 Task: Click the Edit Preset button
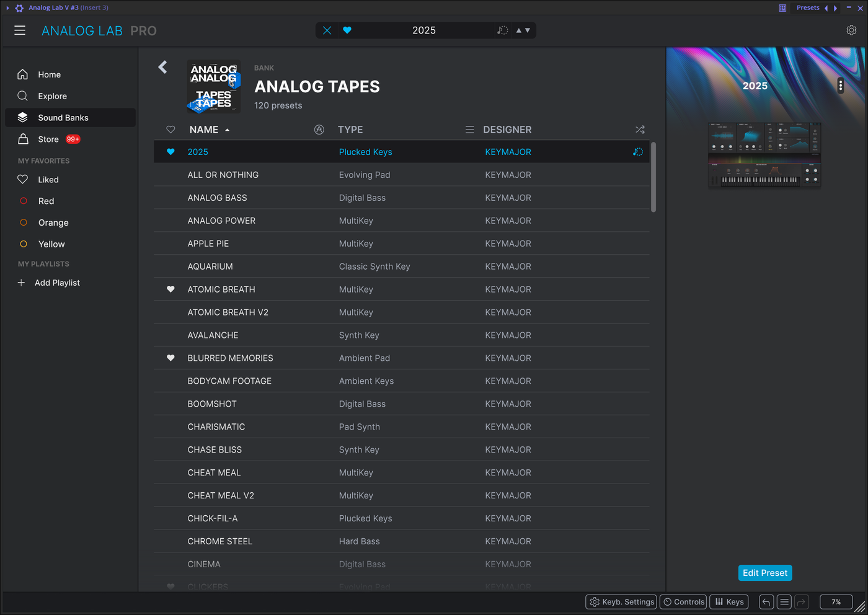tap(765, 573)
